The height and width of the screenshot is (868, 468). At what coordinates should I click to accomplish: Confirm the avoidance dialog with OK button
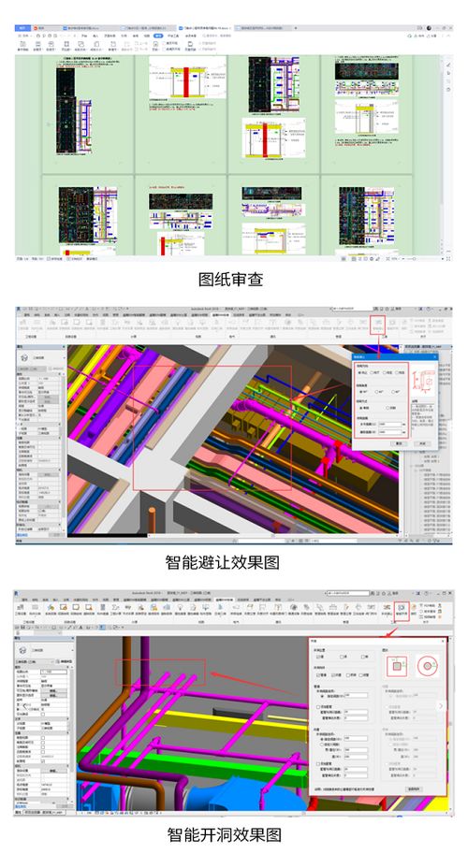point(399,443)
